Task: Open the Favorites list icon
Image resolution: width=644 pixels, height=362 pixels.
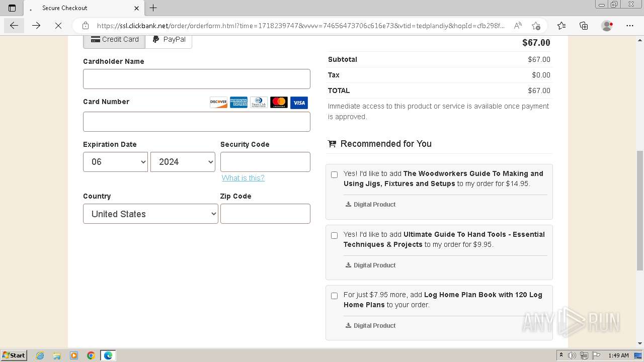Action: coord(561,26)
